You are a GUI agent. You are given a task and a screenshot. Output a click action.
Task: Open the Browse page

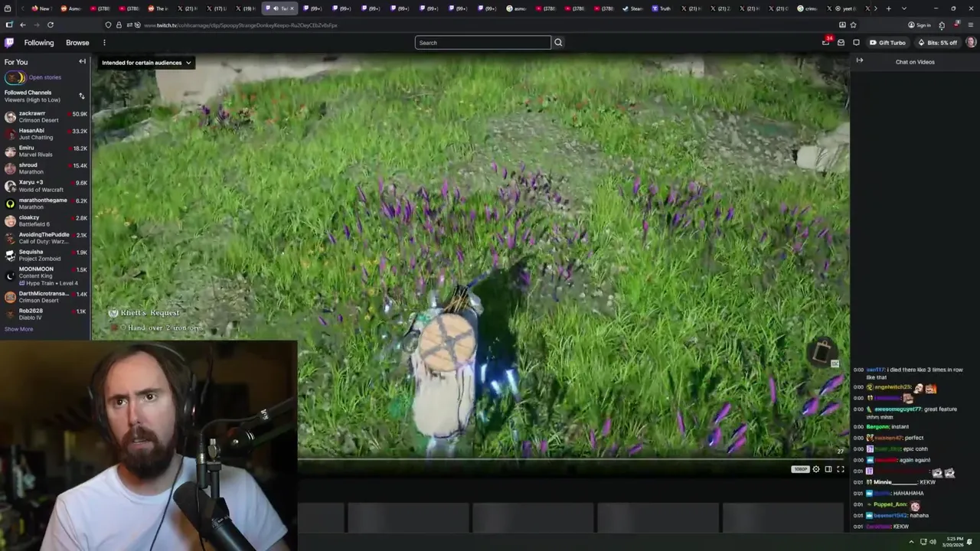click(x=77, y=43)
